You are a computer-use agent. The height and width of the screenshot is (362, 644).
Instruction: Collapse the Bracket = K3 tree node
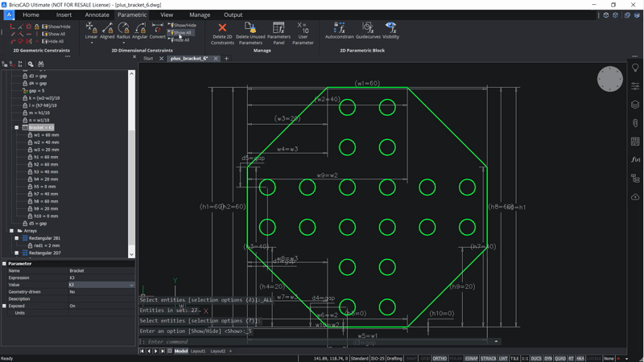[17, 128]
